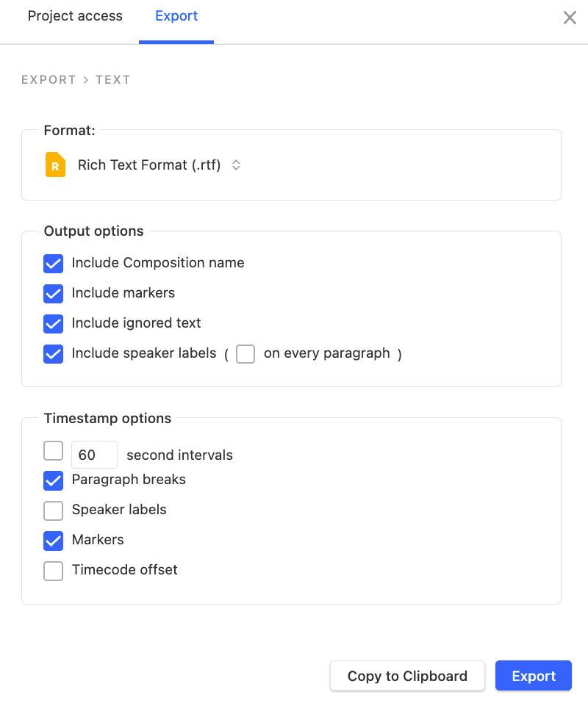Uncheck Include Composition name
Image resolution: width=588 pixels, height=703 pixels.
[x=54, y=263]
